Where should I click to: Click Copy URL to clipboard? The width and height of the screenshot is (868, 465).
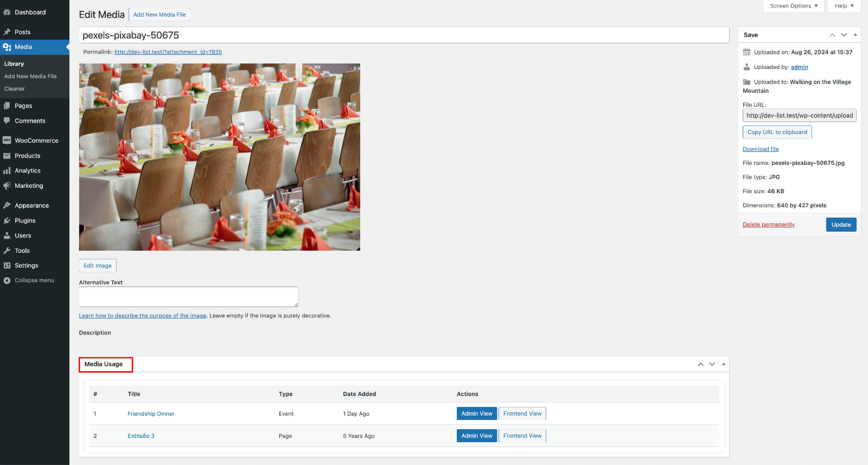777,132
